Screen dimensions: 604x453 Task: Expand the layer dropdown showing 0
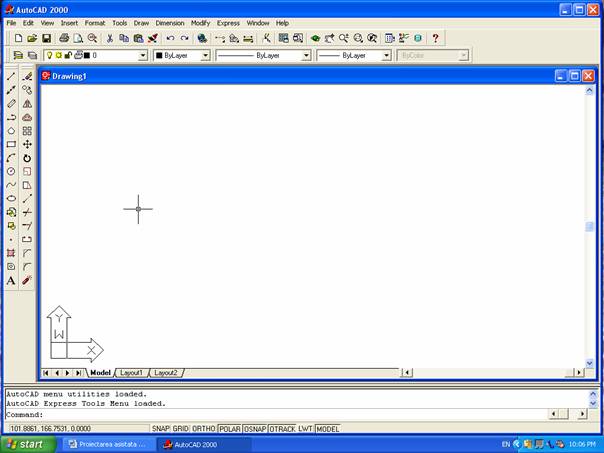141,56
